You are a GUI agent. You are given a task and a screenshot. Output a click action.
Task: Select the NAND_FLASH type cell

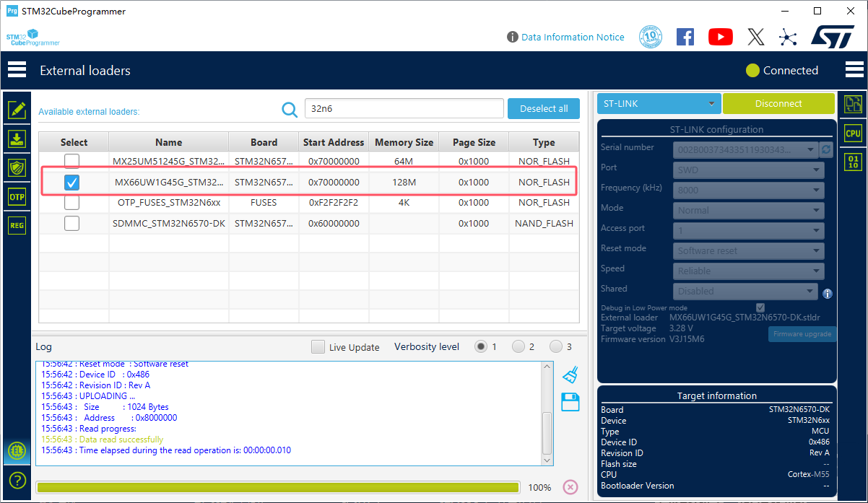coord(544,224)
